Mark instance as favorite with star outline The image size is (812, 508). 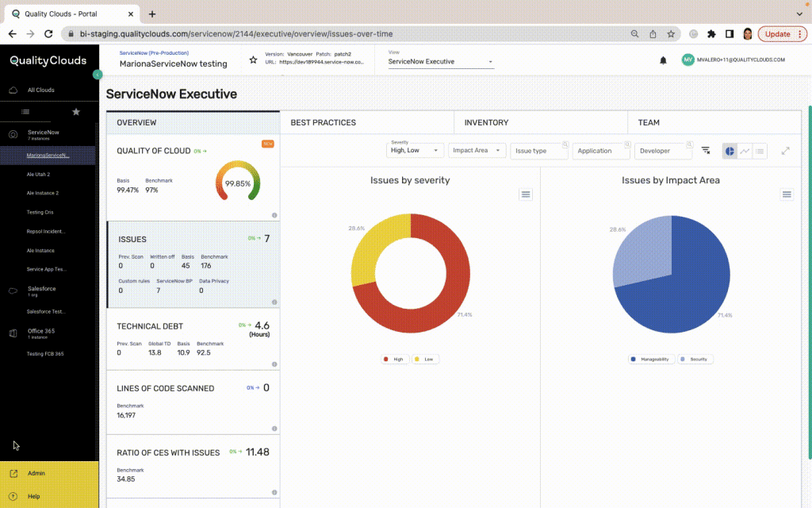[x=253, y=60]
